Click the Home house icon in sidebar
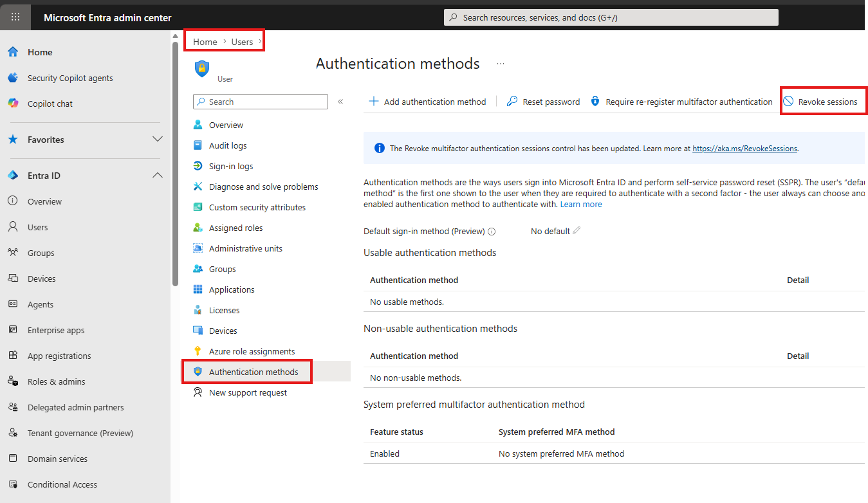The image size is (868, 503). 13,52
